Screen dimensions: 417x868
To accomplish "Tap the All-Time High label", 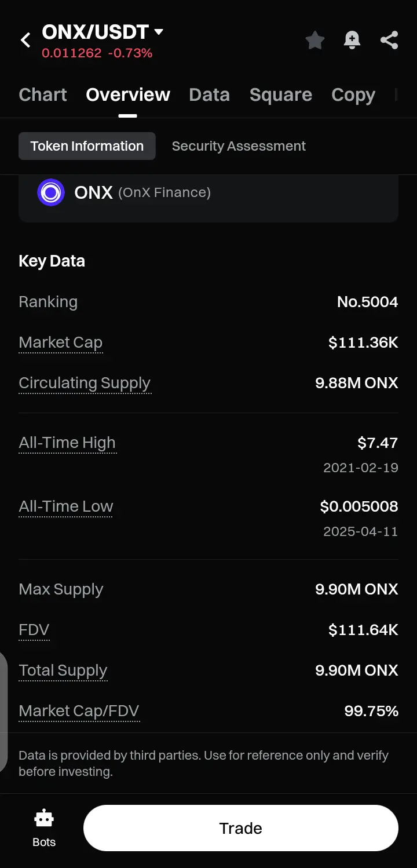I will point(67,443).
